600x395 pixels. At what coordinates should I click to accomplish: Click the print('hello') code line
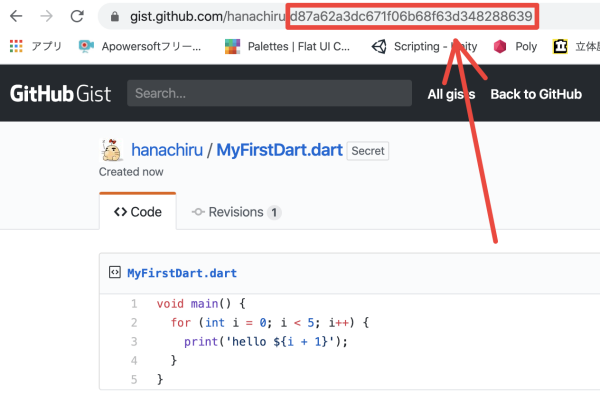[x=266, y=341]
